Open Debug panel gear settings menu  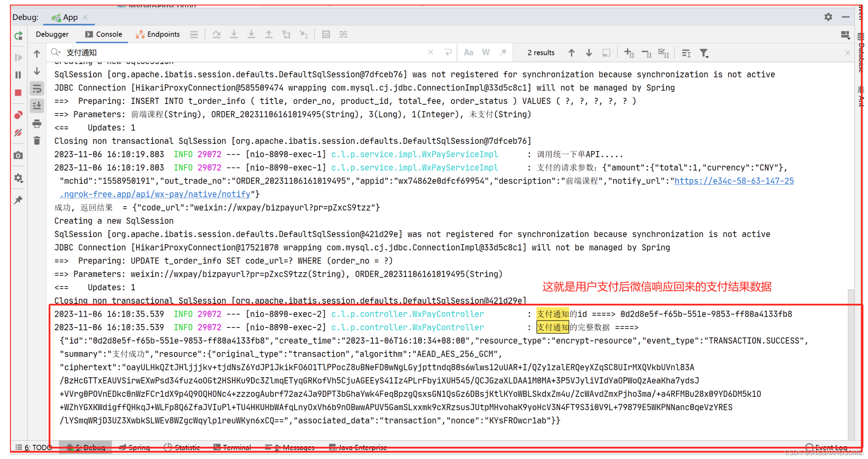[828, 17]
